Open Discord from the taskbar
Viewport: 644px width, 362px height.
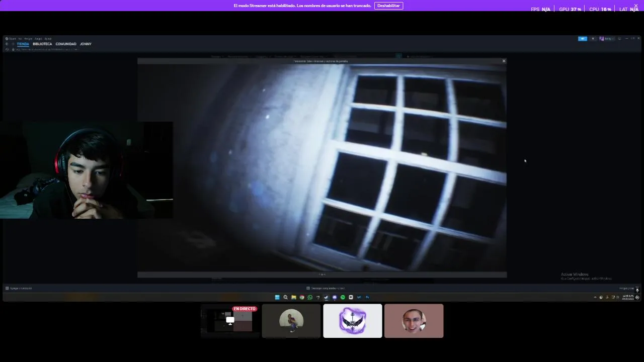pos(335,297)
